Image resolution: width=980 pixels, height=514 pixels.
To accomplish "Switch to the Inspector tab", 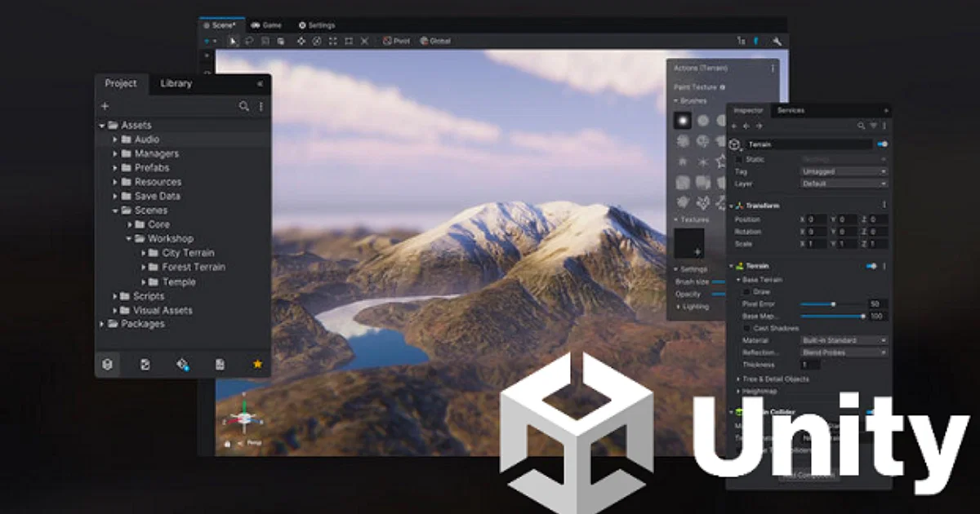I will click(748, 110).
